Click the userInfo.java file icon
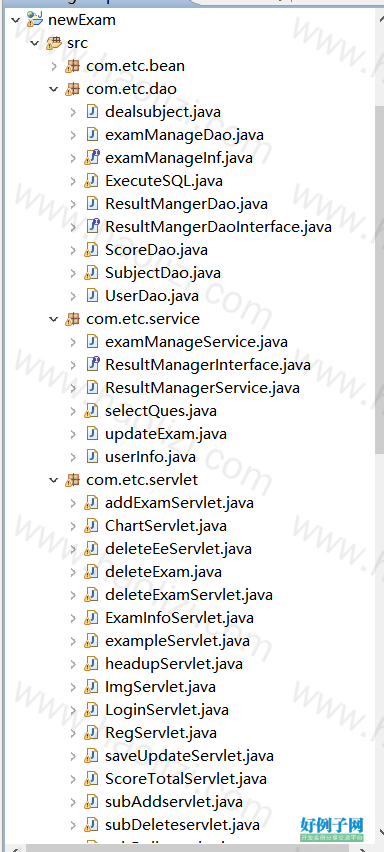Image resolution: width=384 pixels, height=852 pixels. pos(92,457)
